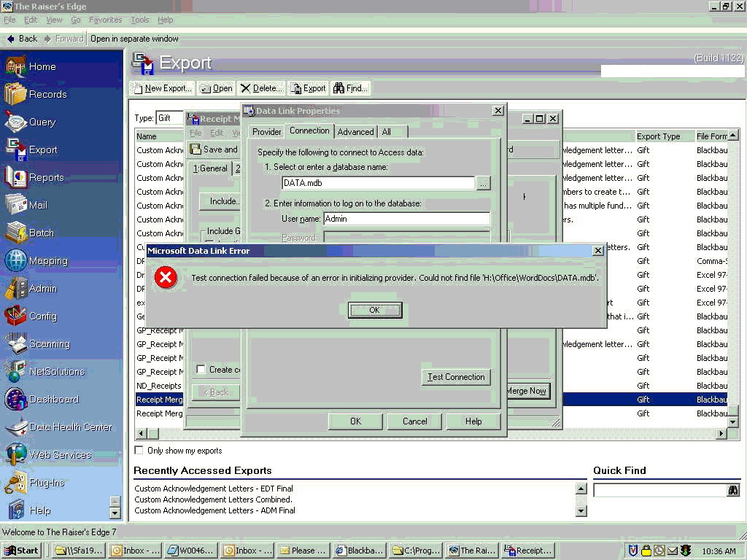
Task: Switch to the Advanced tab
Action: click(x=355, y=132)
